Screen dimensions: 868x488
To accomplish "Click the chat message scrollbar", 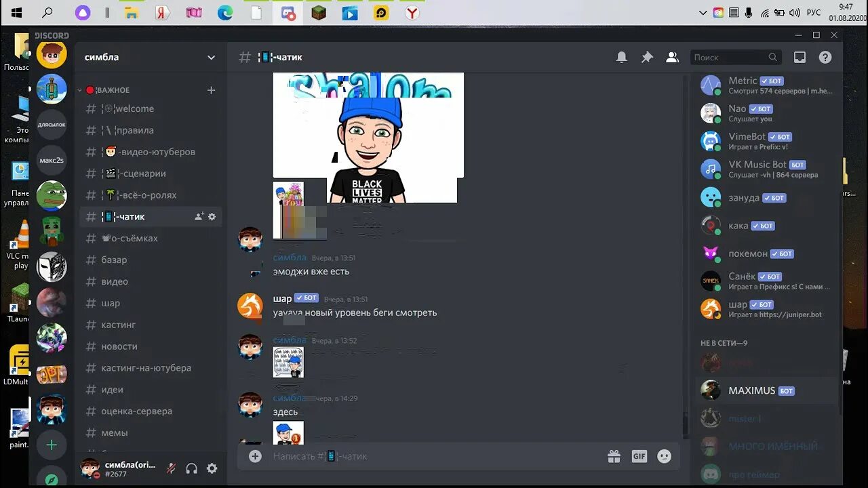I will (685, 424).
